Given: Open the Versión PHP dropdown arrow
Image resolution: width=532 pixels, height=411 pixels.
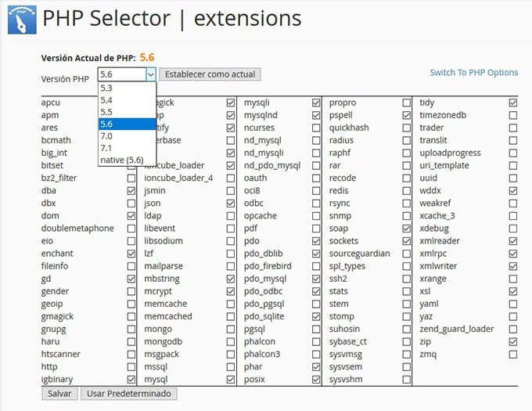Looking at the screenshot, I should coord(151,74).
